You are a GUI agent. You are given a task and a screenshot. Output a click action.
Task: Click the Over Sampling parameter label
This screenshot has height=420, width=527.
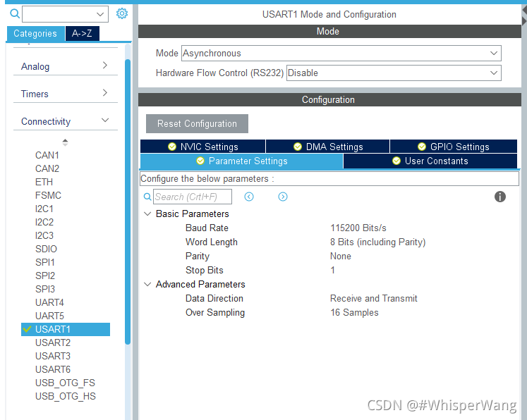[x=215, y=313]
